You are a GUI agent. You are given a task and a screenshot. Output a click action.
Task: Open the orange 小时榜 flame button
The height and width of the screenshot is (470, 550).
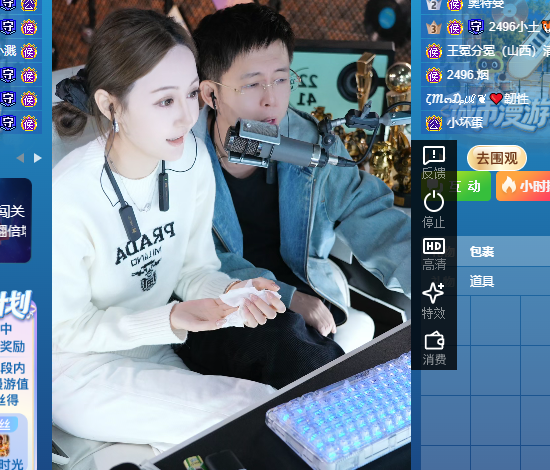(x=523, y=186)
